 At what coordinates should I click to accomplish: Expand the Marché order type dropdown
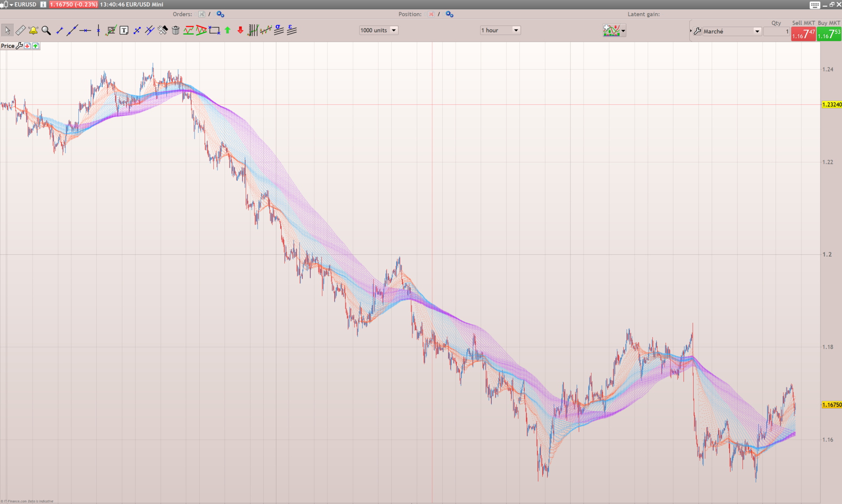pyautogui.click(x=757, y=32)
